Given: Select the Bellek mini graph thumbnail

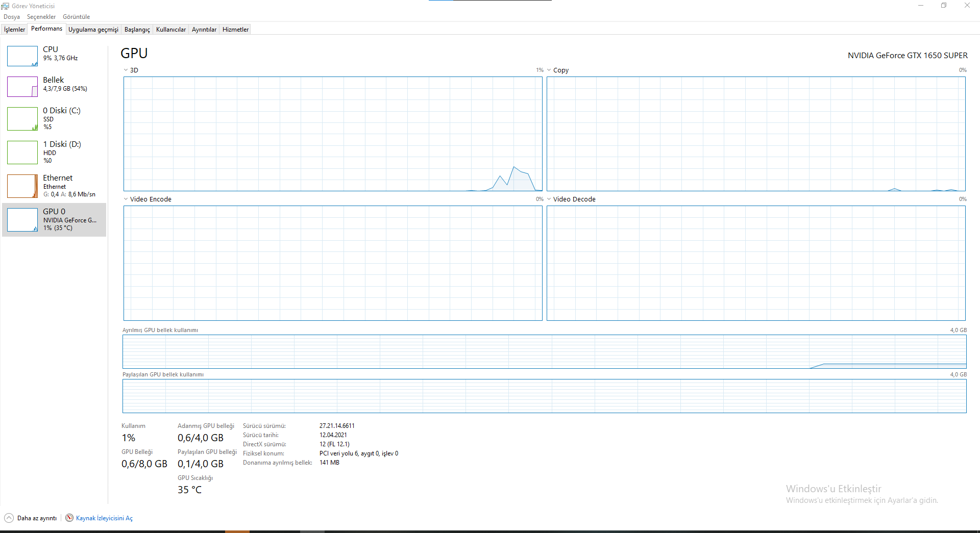Looking at the screenshot, I should 22,87.
